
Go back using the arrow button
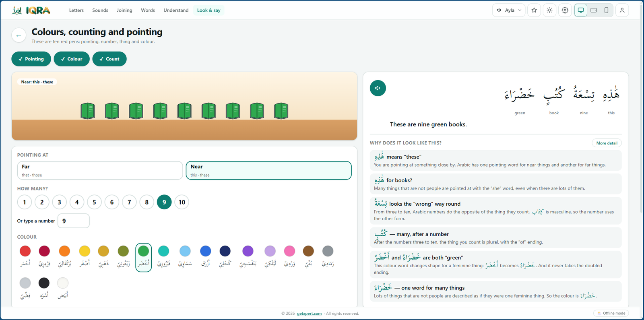[x=19, y=35]
